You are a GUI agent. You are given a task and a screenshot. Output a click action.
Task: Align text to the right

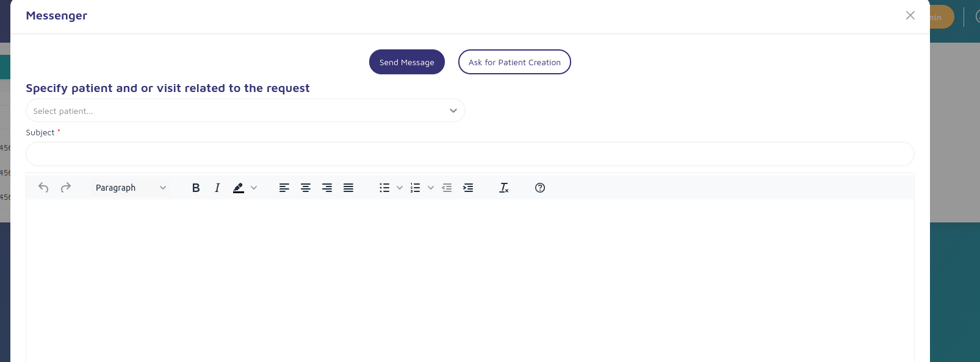pyautogui.click(x=327, y=188)
